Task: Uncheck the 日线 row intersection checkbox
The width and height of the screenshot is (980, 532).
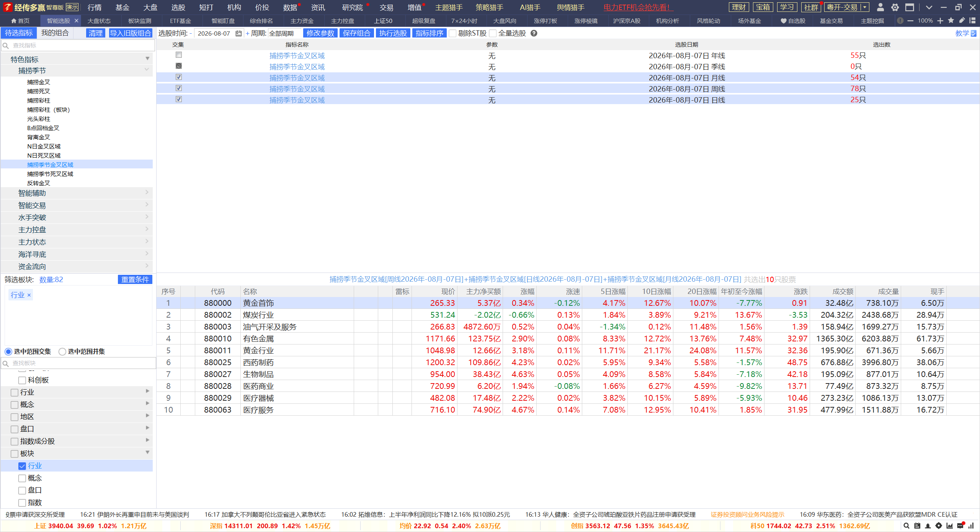Action: (x=178, y=100)
